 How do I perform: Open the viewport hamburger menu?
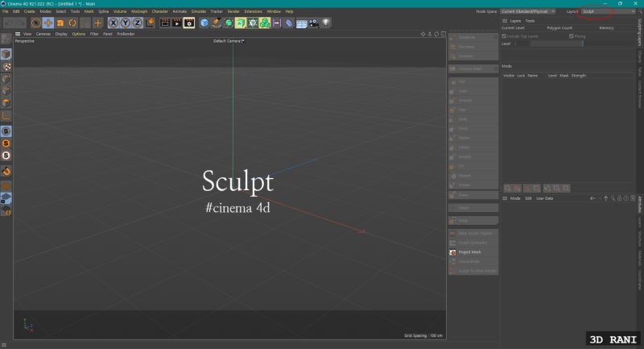18,34
